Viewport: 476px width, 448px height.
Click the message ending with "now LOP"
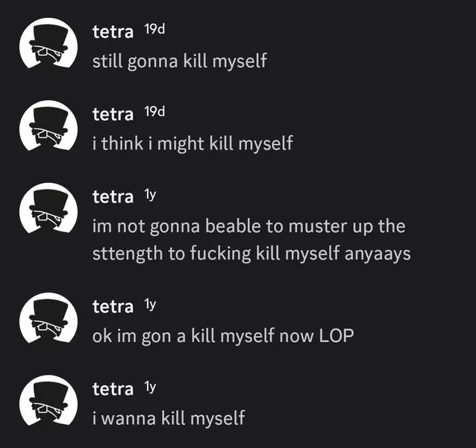click(222, 335)
